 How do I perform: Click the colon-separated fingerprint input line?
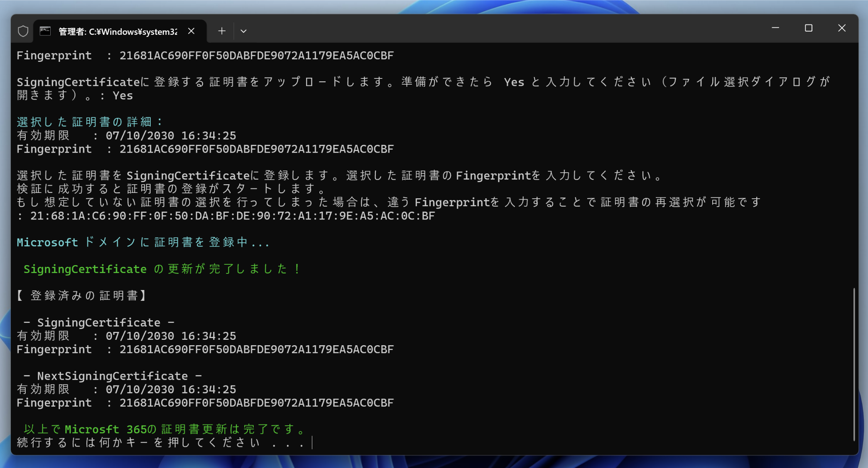coord(226,216)
